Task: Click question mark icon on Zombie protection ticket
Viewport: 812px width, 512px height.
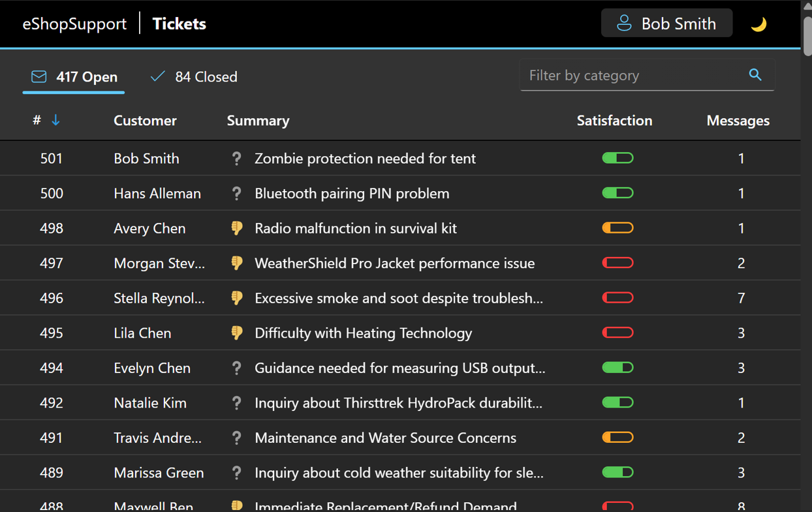Action: click(237, 158)
